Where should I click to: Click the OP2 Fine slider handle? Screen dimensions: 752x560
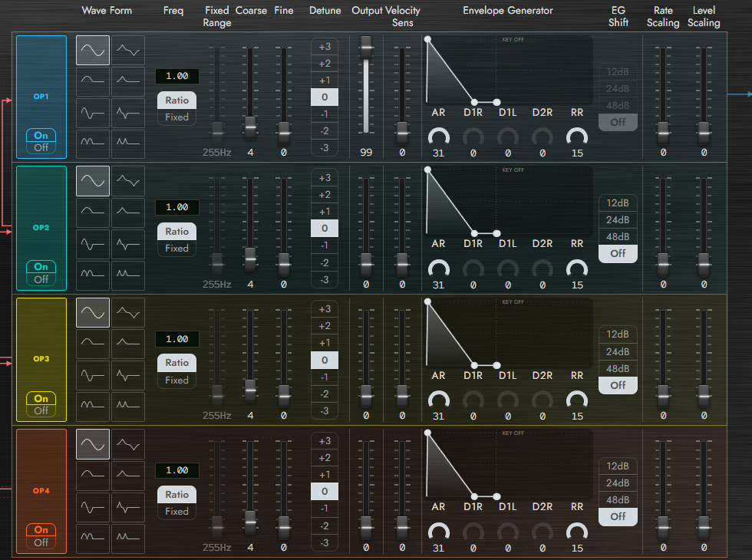pyautogui.click(x=284, y=264)
